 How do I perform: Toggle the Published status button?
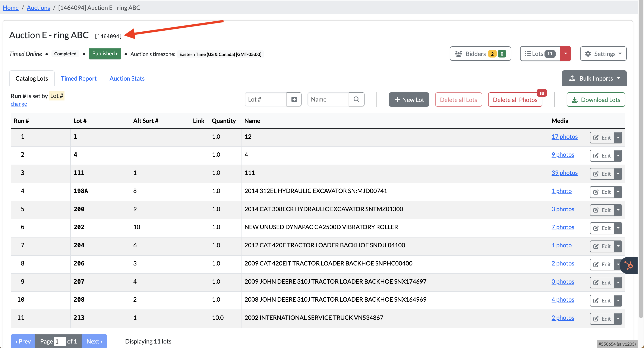[x=105, y=54]
